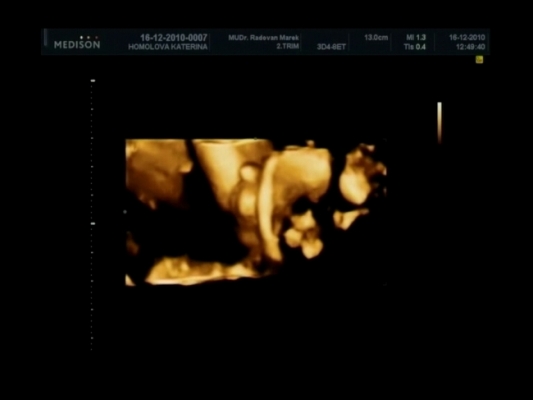Image resolution: width=533 pixels, height=400 pixels.
Task: Select the patient ID 16-12-2010-0007
Action: pyautogui.click(x=174, y=38)
